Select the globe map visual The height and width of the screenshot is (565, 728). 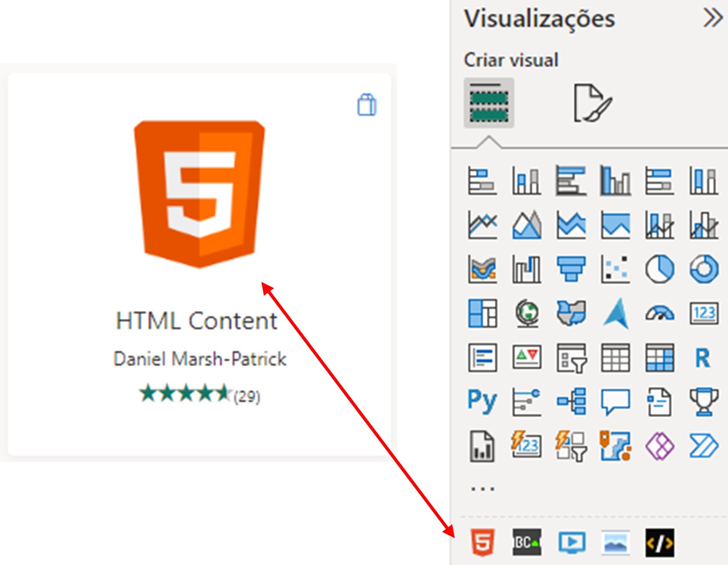526,313
